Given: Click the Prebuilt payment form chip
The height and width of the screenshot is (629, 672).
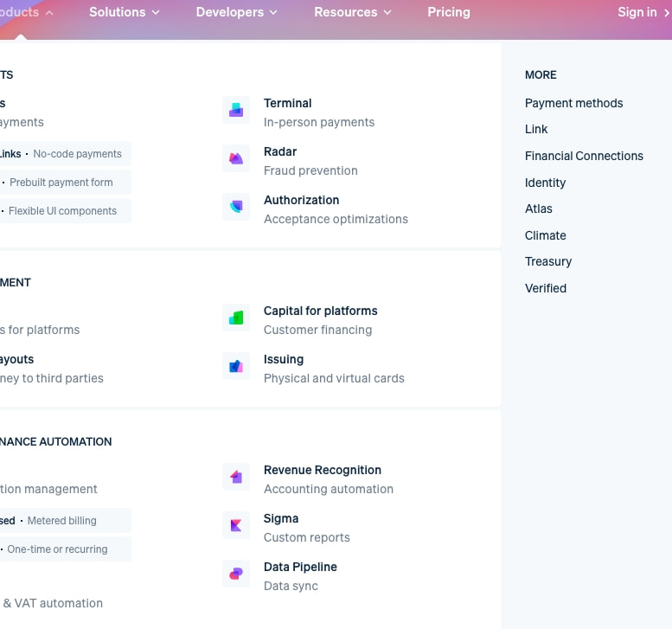Looking at the screenshot, I should [65, 183].
